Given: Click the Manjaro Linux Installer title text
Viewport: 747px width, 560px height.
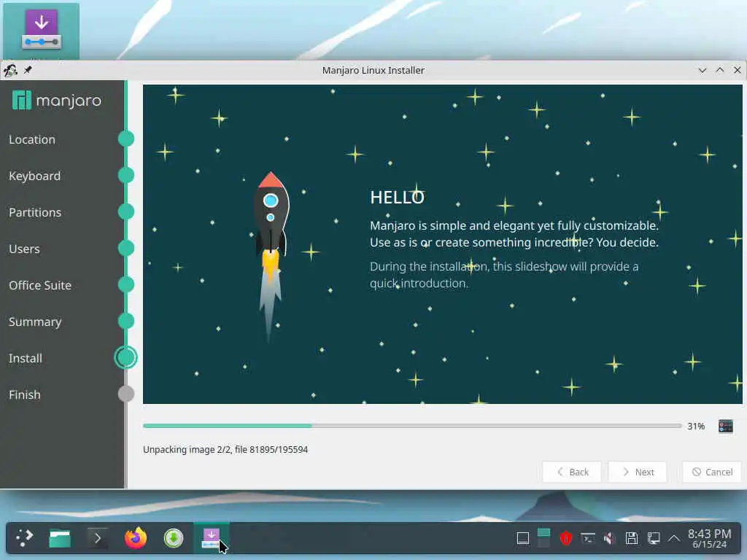Looking at the screenshot, I should click(x=373, y=70).
